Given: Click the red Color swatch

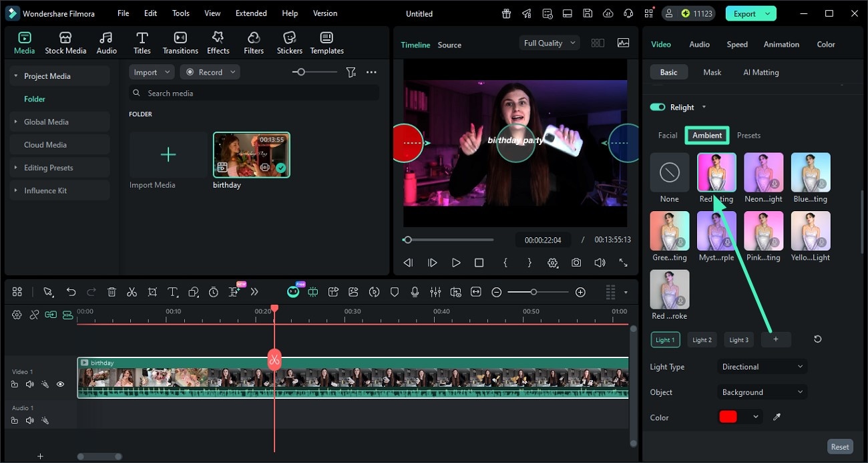Looking at the screenshot, I should click(x=728, y=417).
